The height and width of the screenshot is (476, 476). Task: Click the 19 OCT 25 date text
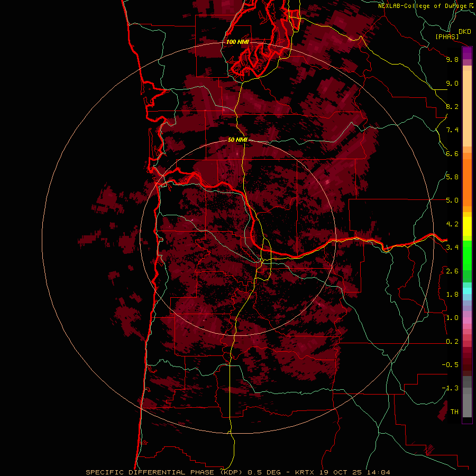341,472
